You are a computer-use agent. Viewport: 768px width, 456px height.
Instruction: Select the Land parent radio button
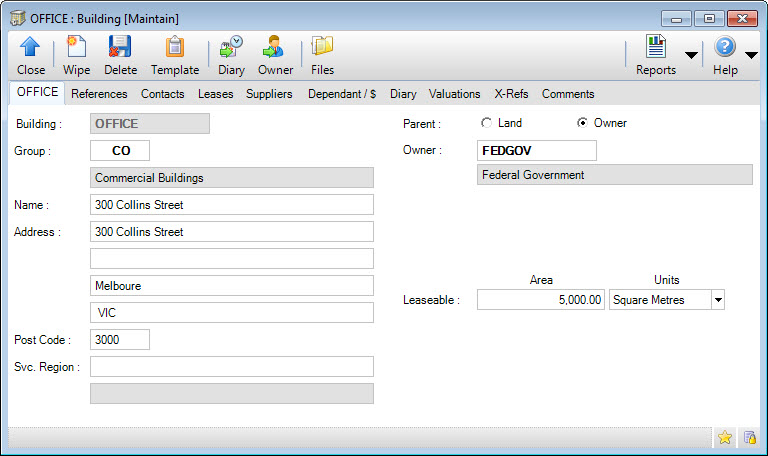[x=486, y=123]
